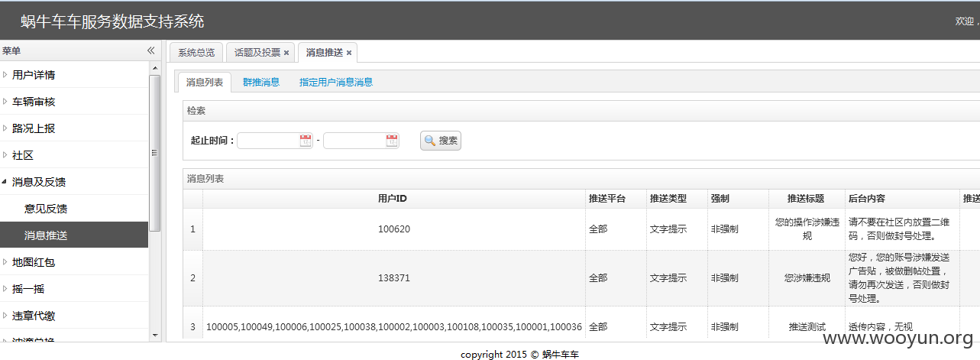Open the start date calendar picker
980x360 pixels.
click(x=306, y=141)
